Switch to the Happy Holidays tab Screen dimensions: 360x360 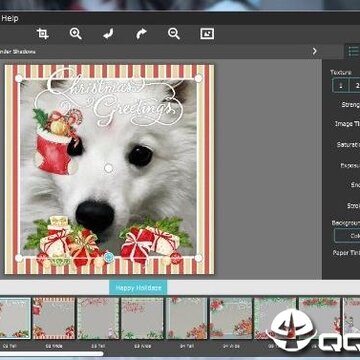point(138,288)
